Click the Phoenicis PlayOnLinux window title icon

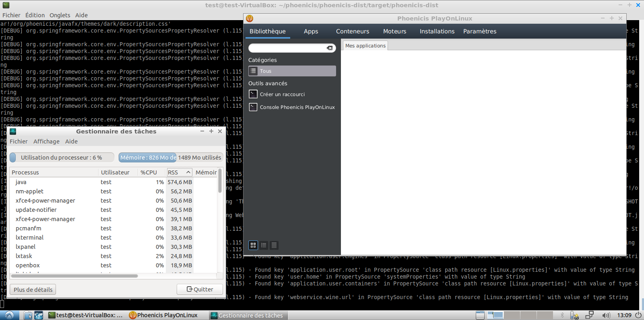(250, 18)
